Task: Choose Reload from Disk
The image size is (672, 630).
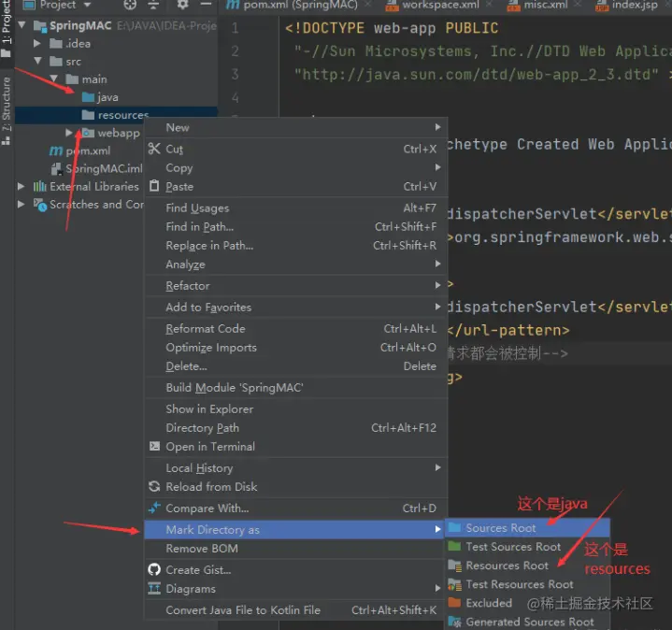Action: 295,487
